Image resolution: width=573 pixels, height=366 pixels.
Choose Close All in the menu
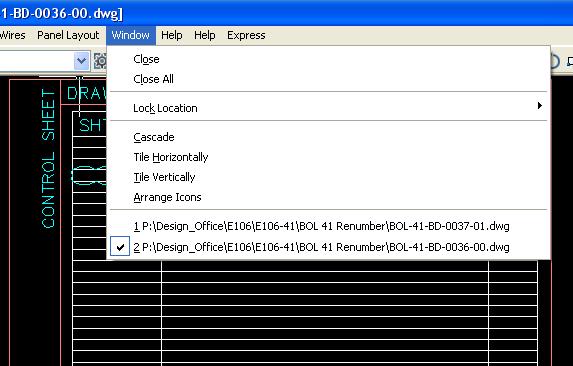[x=329, y=79]
